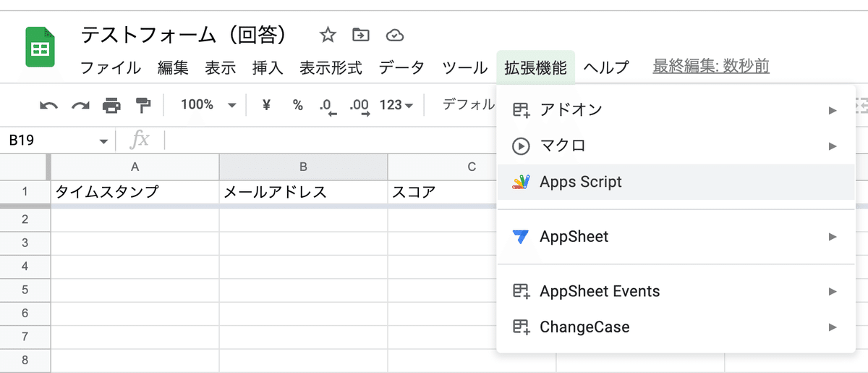Click the move to folder icon

360,35
